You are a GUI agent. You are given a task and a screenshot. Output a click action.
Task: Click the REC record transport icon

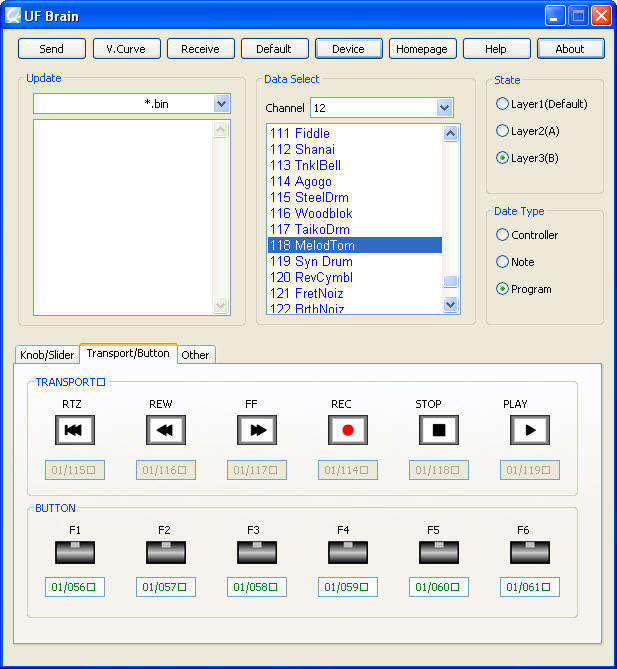pos(348,430)
